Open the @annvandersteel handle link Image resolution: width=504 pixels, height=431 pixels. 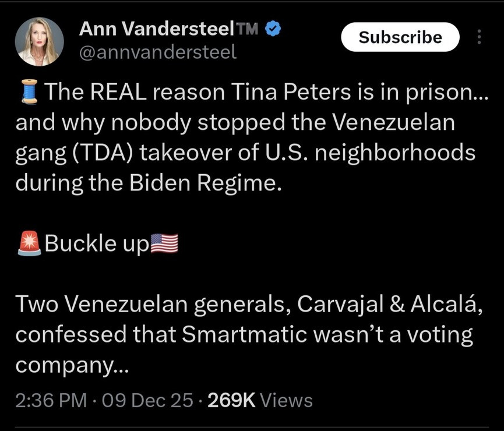(157, 52)
